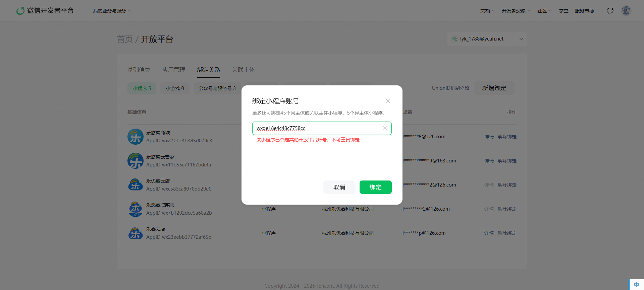Click the 乐客云店 name text
644x290 pixels.
156,229
